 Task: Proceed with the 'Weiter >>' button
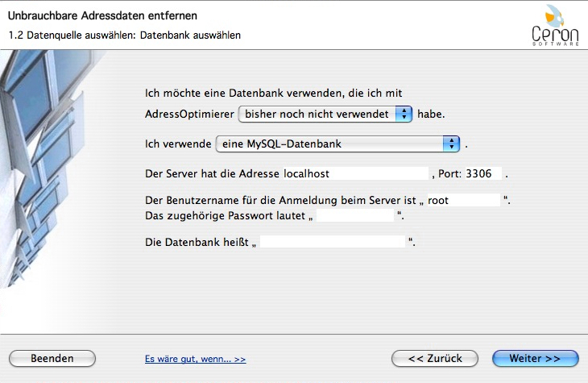[x=535, y=358]
